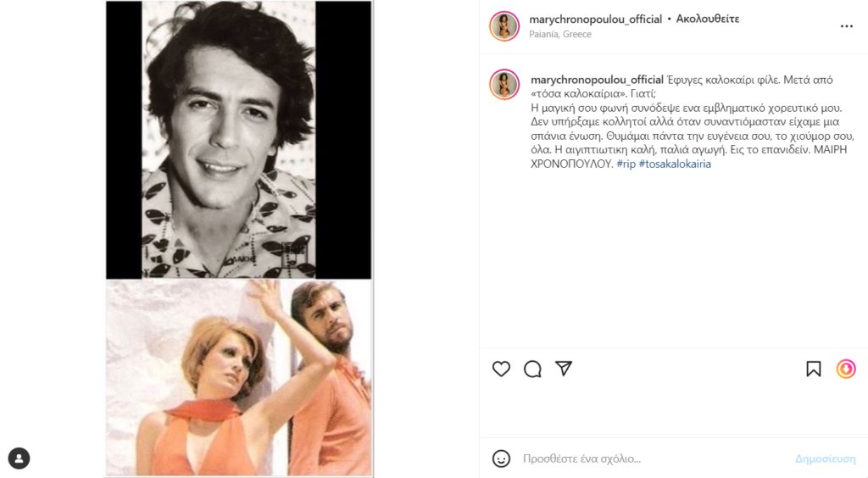Toggle the Ακολουθείτε following button
This screenshot has width=868, height=478.
(708, 19)
